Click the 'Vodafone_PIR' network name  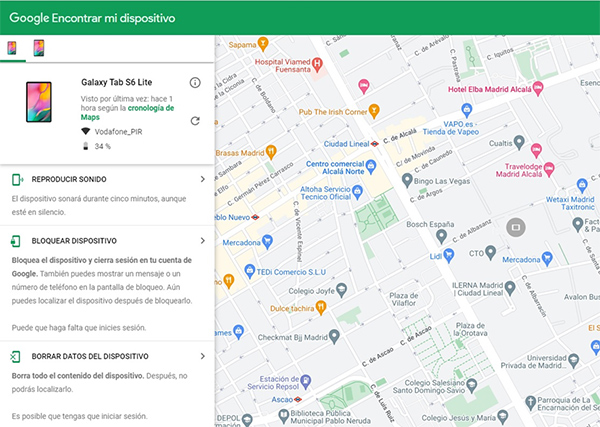pyautogui.click(x=119, y=132)
